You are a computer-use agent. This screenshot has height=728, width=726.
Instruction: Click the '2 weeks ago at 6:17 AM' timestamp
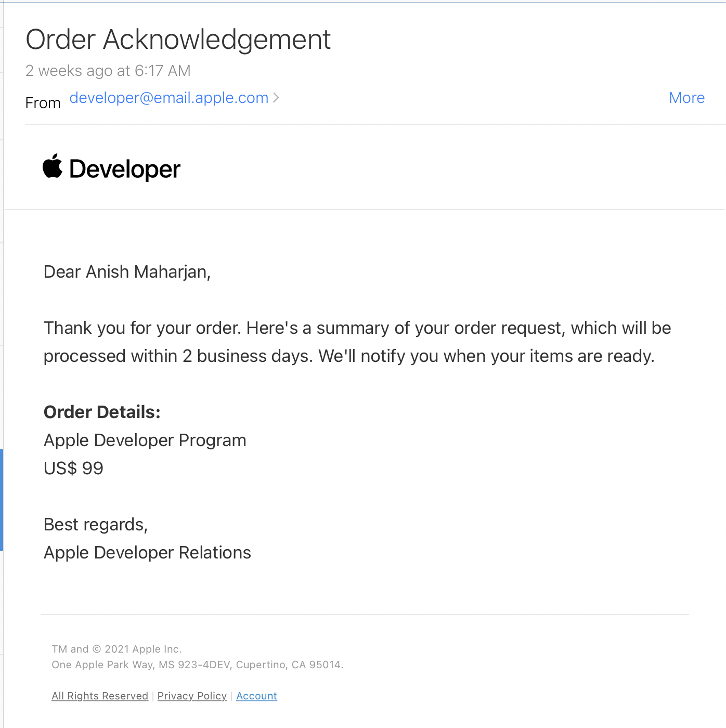click(x=108, y=71)
